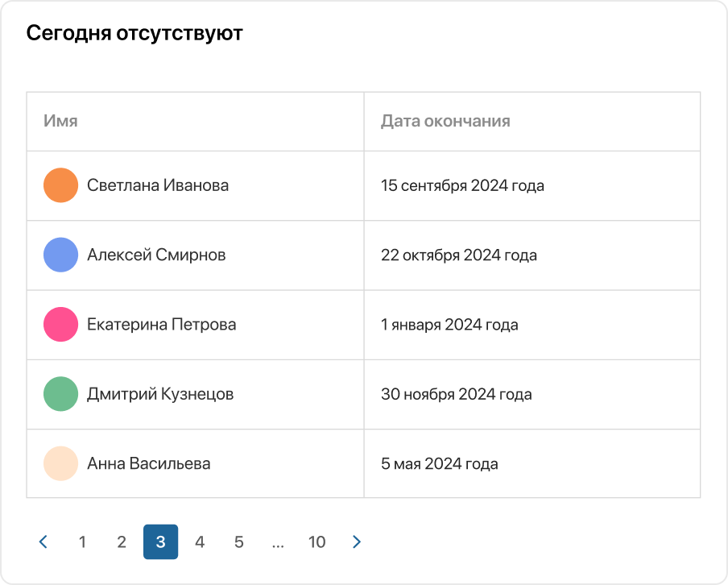Select the active page 3
Viewport: 728px width, 585px height.
[160, 541]
